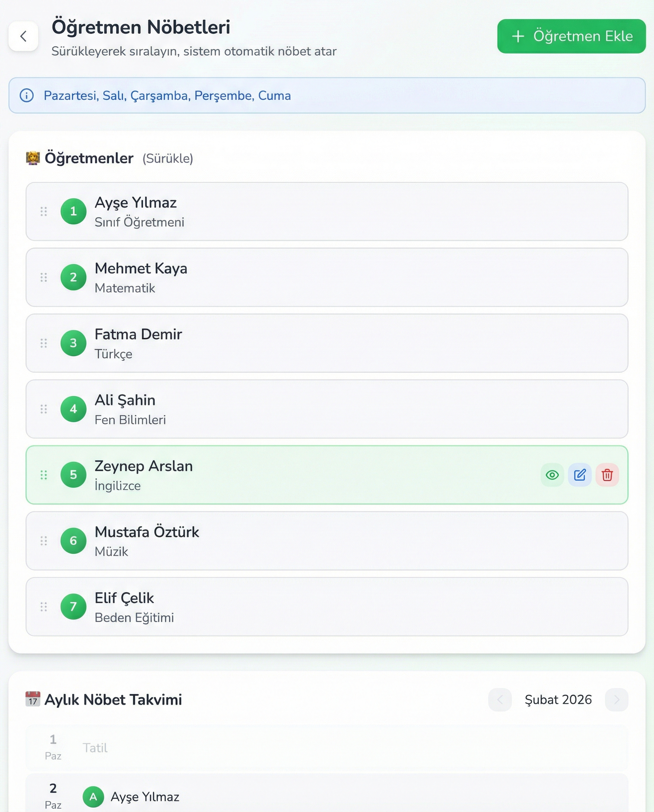
Task: Click the Öğretmen Ekle button
Action: point(571,36)
